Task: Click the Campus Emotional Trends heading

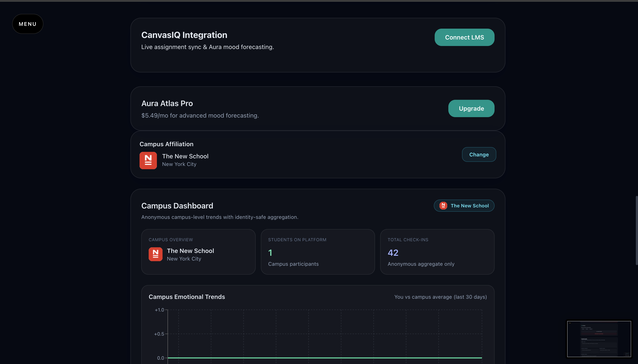Action: pos(187,297)
